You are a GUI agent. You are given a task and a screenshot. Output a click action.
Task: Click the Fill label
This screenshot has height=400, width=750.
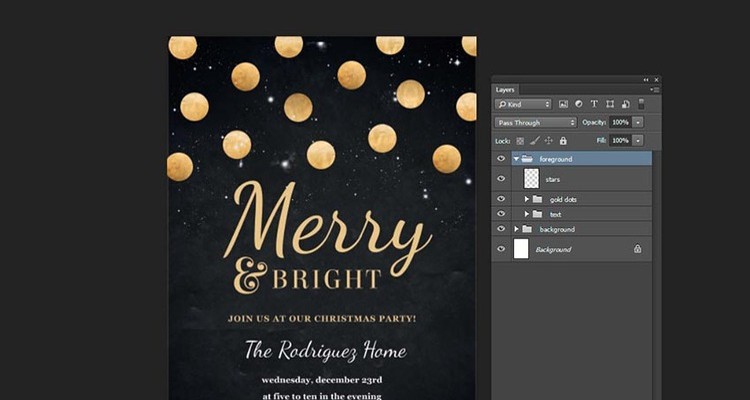tap(601, 141)
